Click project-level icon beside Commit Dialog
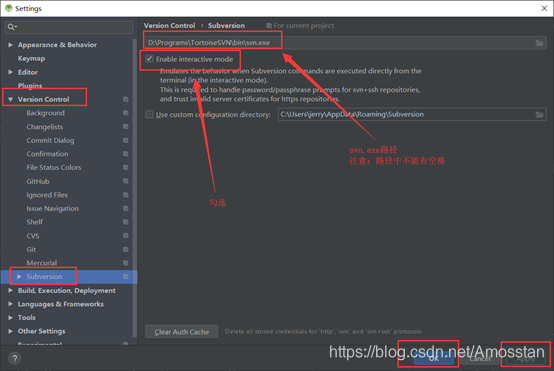 coord(125,140)
